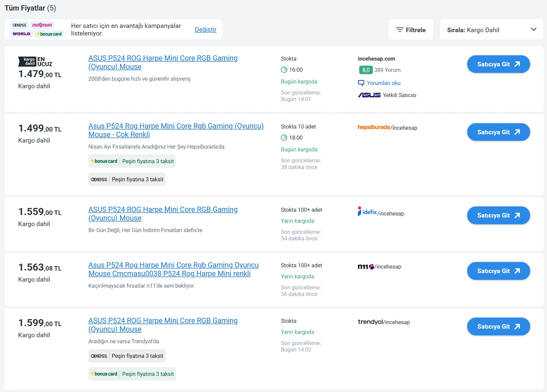Screen dimensions: 547x392
Task: Click the Değiştir campaigns link
Action: [x=205, y=30]
